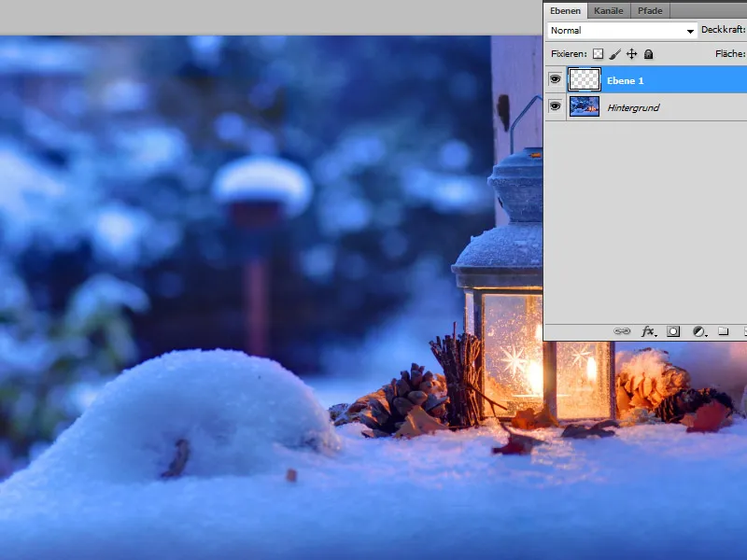Lock transparent pixels icon next to Fixieren
This screenshot has height=560, width=747.
click(598, 54)
